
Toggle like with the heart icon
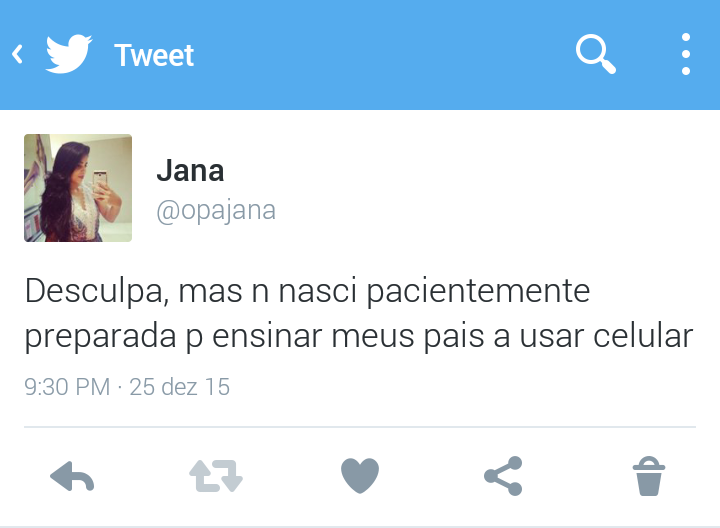pyautogui.click(x=360, y=476)
